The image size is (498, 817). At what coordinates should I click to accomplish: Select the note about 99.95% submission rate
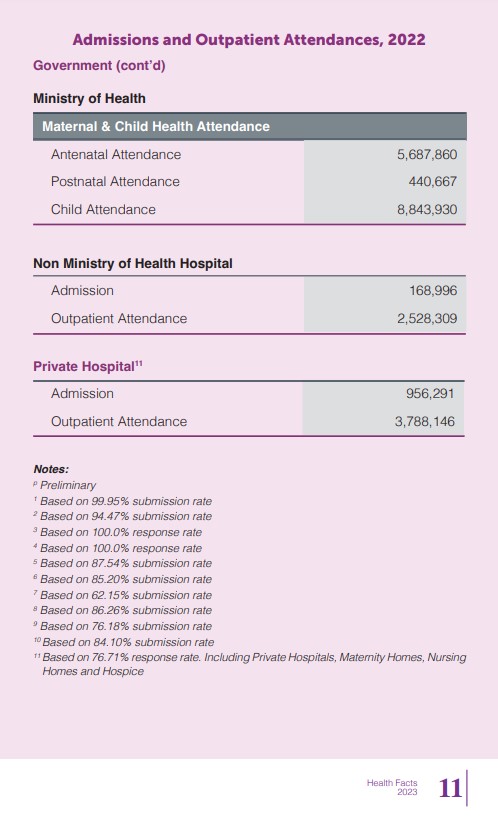(x=122, y=501)
